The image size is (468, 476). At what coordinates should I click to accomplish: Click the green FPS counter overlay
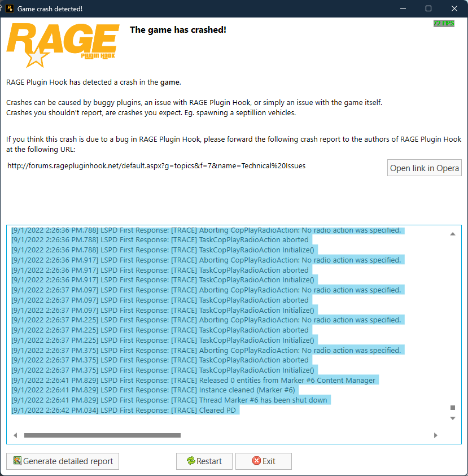(444, 23)
